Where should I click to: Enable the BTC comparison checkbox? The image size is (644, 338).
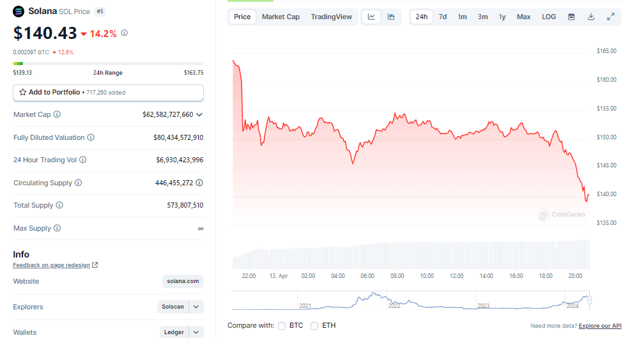click(x=282, y=326)
